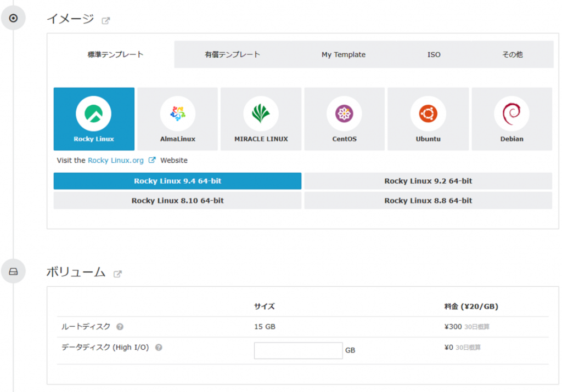
Task: Choose Rocky Linux 9.2 64-bit version
Action: tap(428, 181)
